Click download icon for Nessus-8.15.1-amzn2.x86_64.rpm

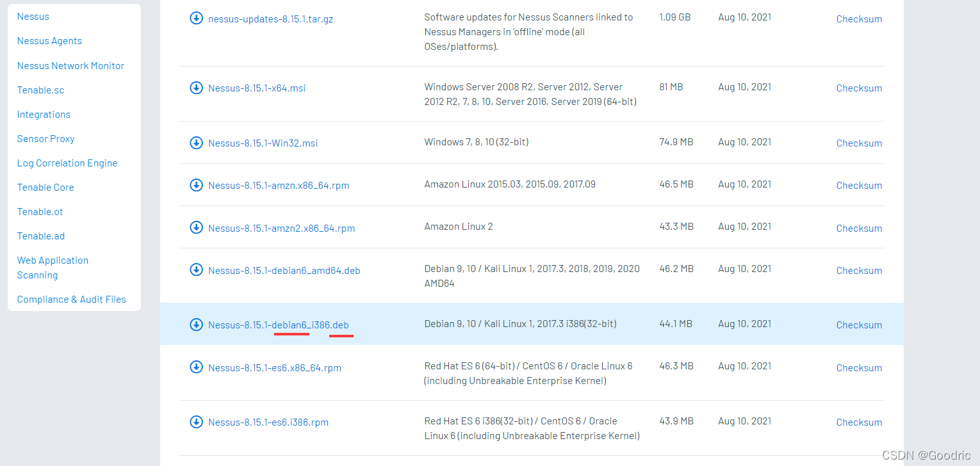point(197,227)
